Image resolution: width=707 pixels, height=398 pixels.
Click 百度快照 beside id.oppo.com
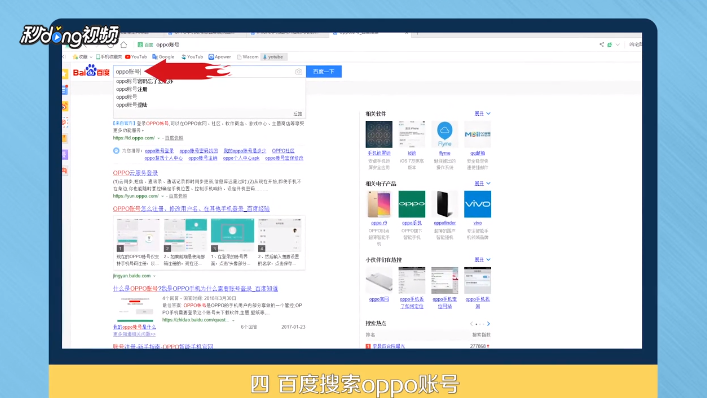click(174, 138)
